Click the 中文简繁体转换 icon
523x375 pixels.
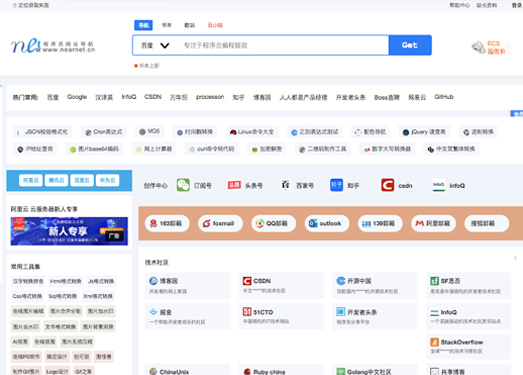pos(431,149)
